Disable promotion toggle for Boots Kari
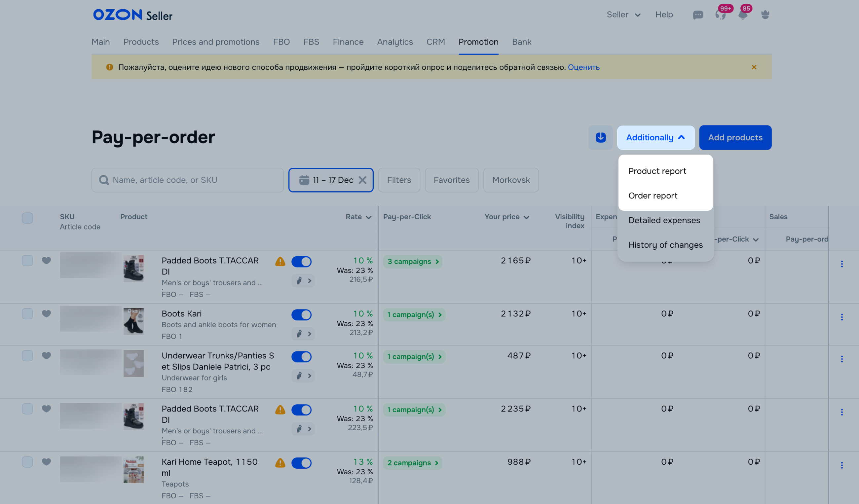The image size is (859, 504). [x=301, y=314]
